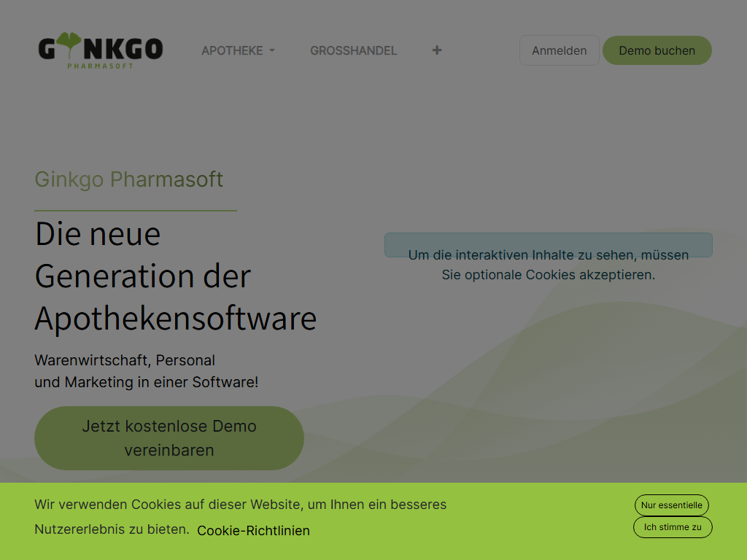This screenshot has width=747, height=560.
Task: Click 'Warenwirtschaft, Personal und Marketing' text
Action: (x=146, y=371)
